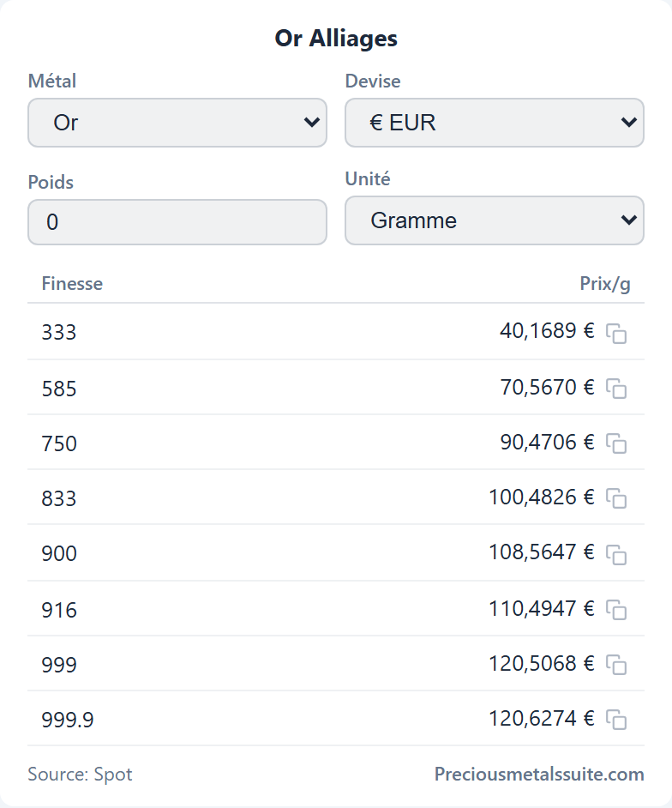Click the Finesse column header
Image resolution: width=672 pixels, height=808 pixels.
[72, 283]
